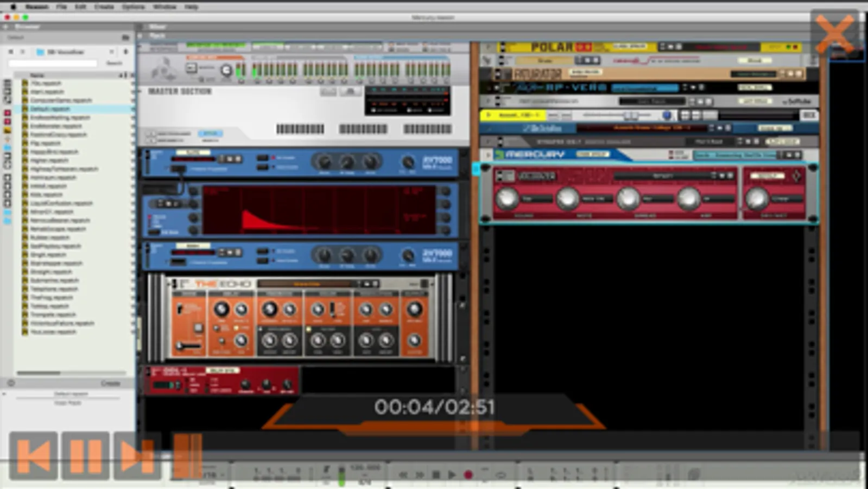Click the RV7000 red envelope display

[x=319, y=210]
